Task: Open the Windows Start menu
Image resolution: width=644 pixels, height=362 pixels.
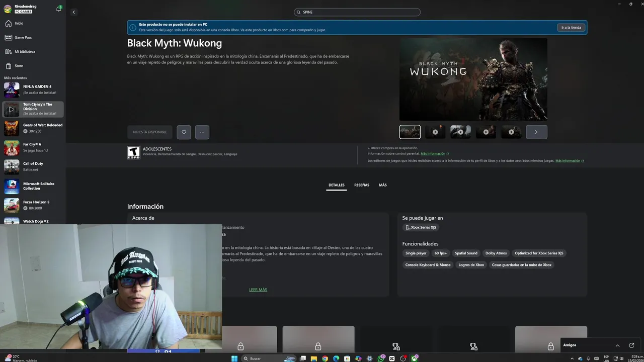Action: tap(234, 358)
